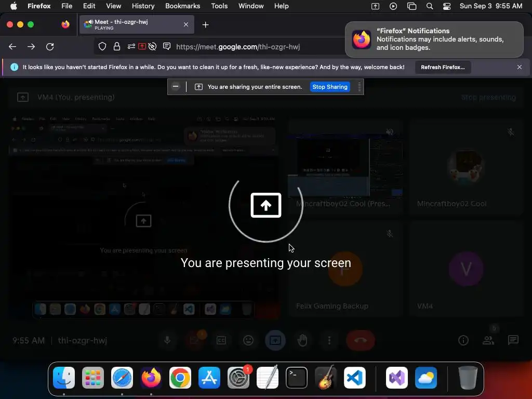Click the Firefox Notifications banner

tap(434, 39)
